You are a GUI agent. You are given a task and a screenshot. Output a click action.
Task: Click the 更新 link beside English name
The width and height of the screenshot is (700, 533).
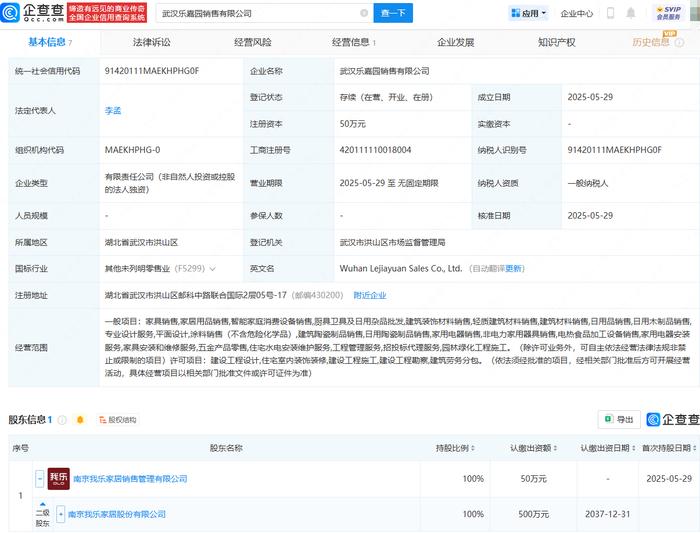tap(513, 269)
